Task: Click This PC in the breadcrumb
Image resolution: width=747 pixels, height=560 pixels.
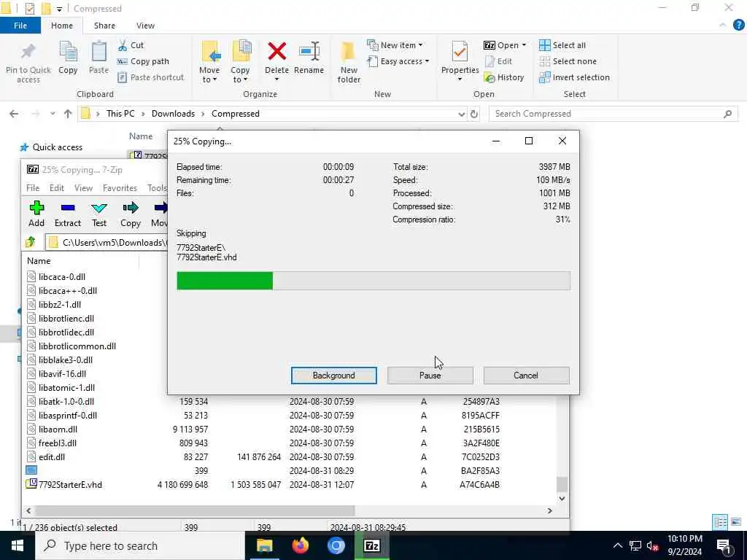Action: tap(120, 114)
